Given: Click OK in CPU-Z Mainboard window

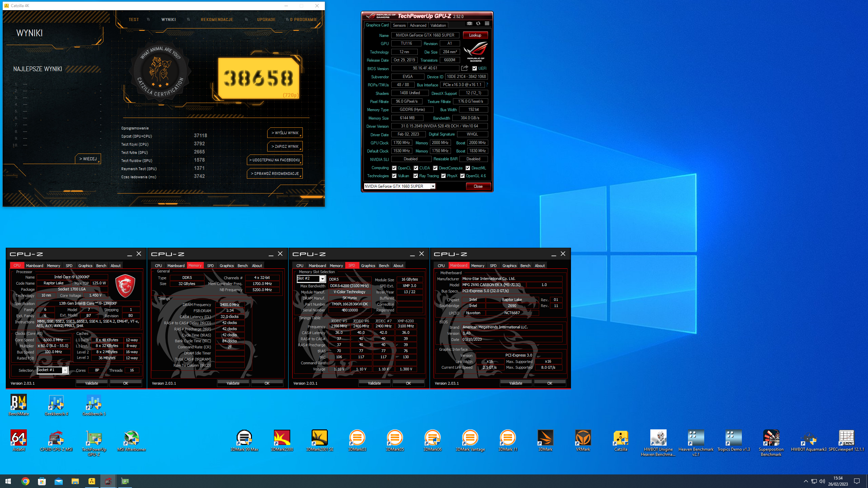Looking at the screenshot, I should 550,383.
